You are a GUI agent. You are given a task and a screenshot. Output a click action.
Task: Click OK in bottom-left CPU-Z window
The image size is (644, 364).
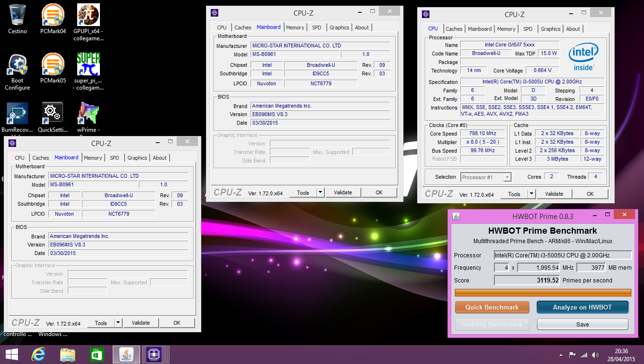[177, 323]
